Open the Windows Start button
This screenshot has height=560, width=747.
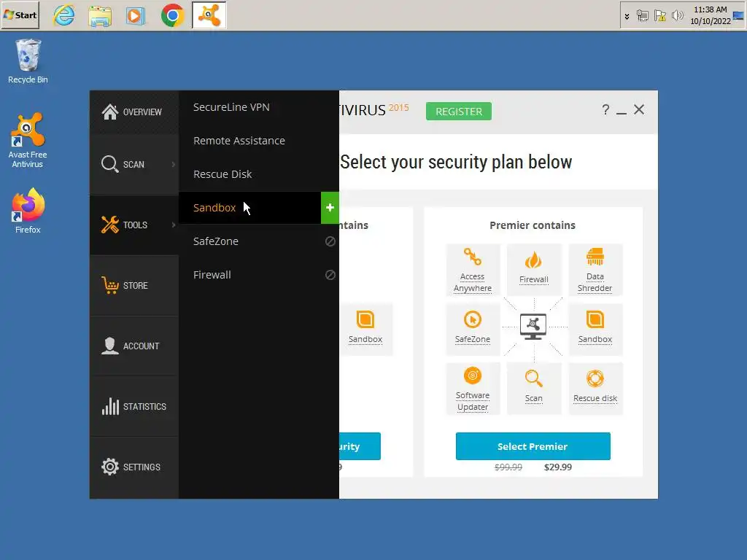(20, 15)
